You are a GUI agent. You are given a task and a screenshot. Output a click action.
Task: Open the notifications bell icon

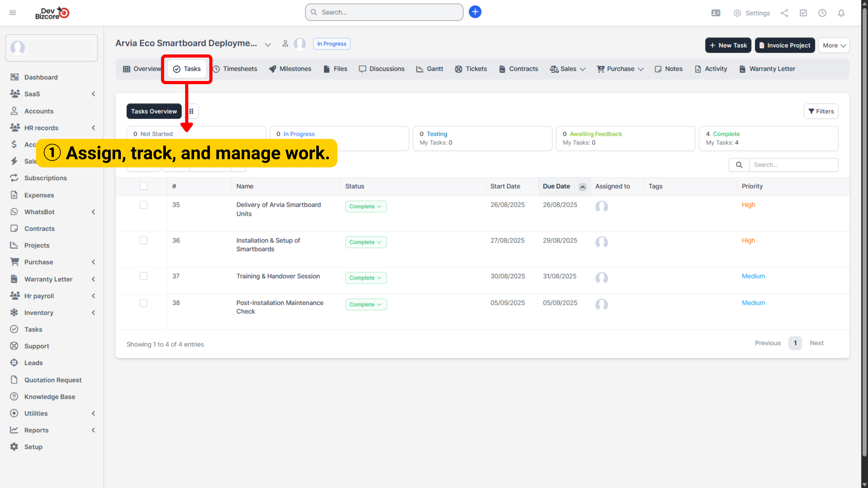(841, 13)
